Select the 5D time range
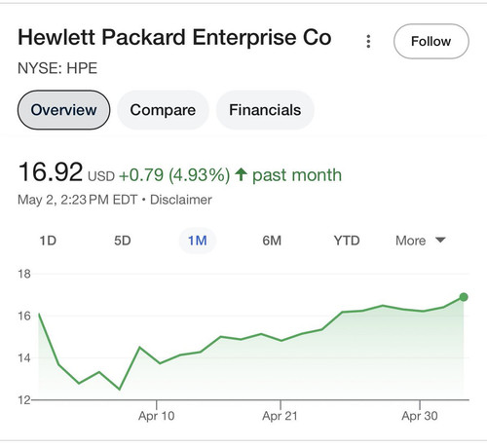Screen dimensions: 487x448 (123, 241)
